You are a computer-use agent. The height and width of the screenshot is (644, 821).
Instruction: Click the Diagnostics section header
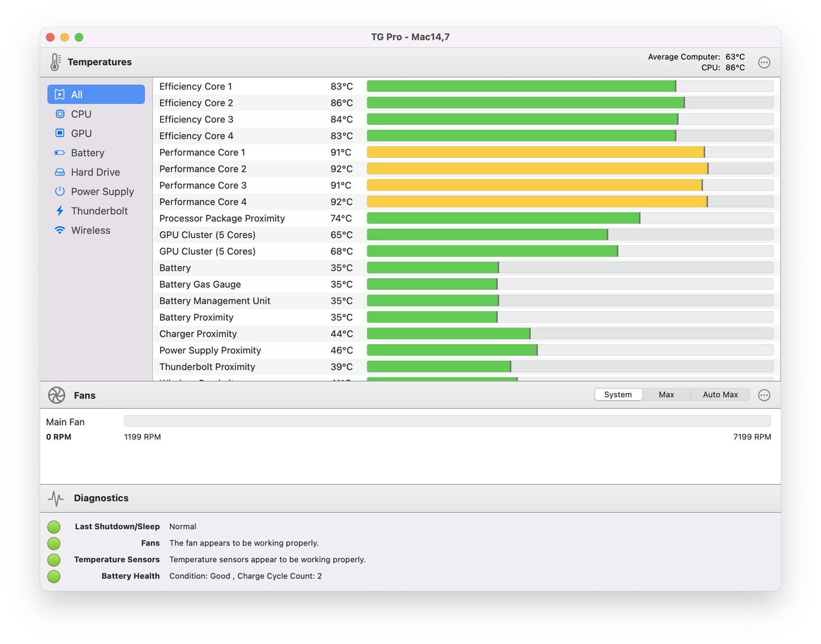pos(101,498)
